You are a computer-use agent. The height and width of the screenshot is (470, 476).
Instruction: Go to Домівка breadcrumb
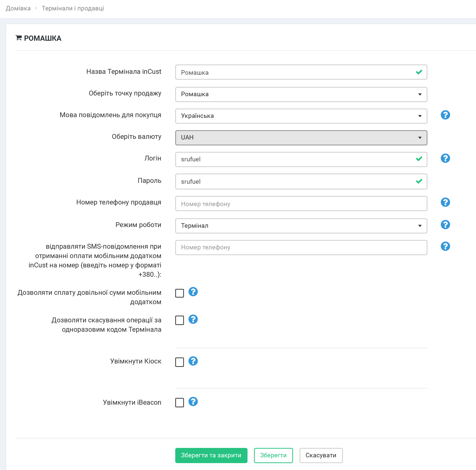[x=18, y=8]
